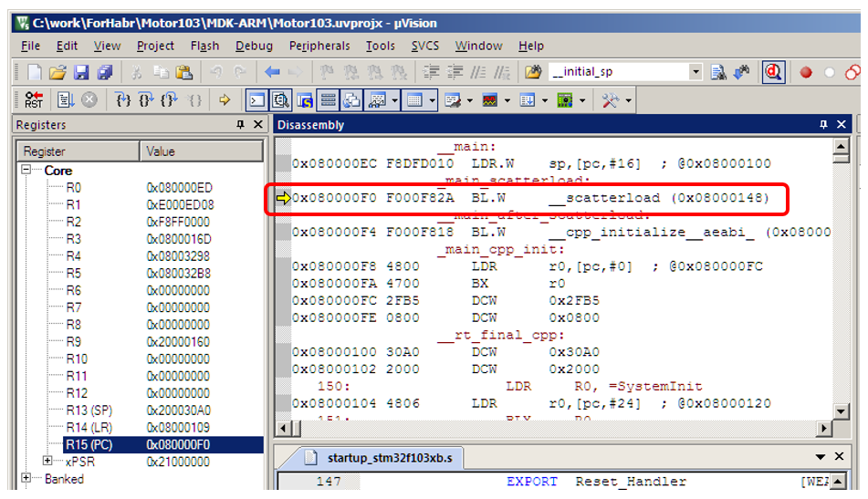The height and width of the screenshot is (499, 868).
Task: Toggle the Watch Windows button
Action: (x=378, y=100)
